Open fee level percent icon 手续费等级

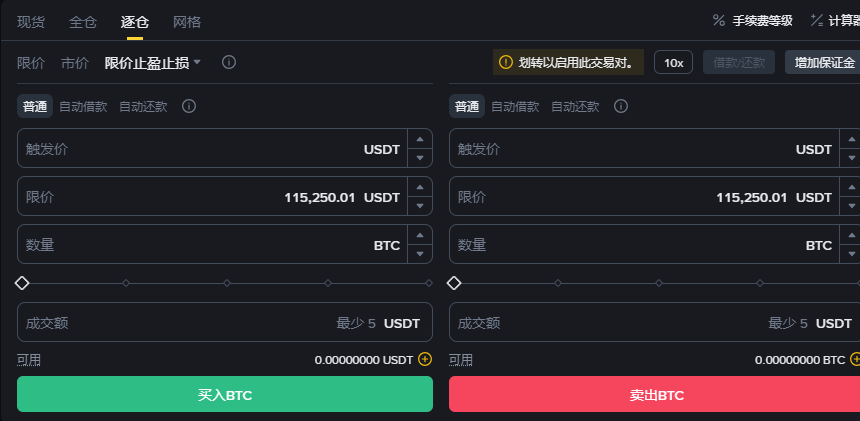719,21
